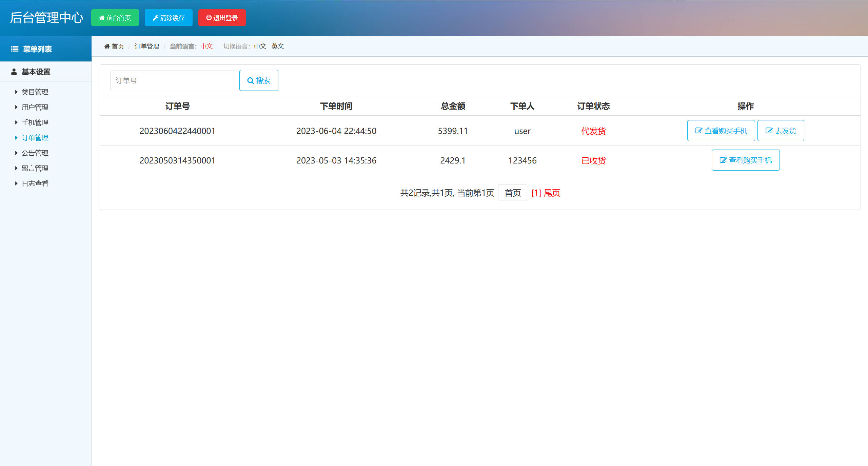The width and height of the screenshot is (868, 466).
Task: Expand the 手机管理 sidebar entry
Action: pos(35,122)
